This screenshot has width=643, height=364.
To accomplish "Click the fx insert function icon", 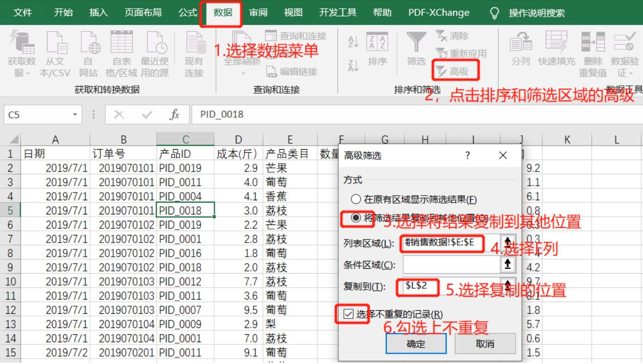I will pos(174,114).
